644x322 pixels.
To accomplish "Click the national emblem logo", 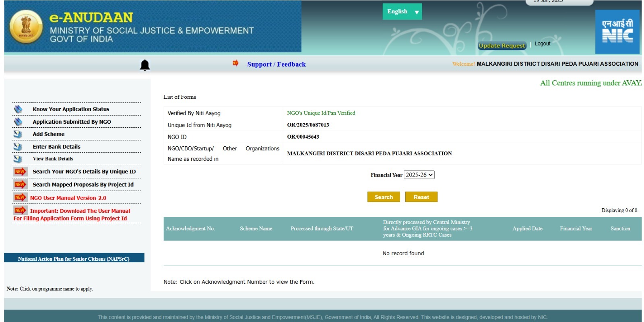I will pos(26,27).
